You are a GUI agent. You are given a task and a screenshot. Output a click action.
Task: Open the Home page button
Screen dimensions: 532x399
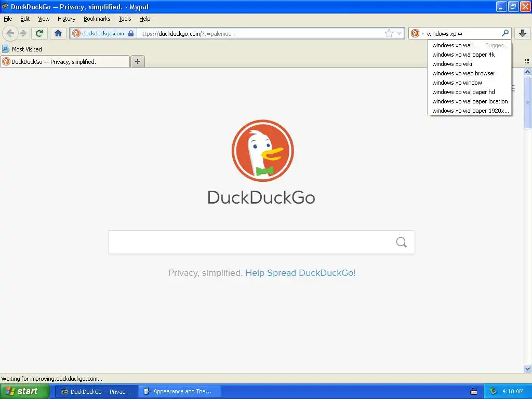(x=58, y=33)
